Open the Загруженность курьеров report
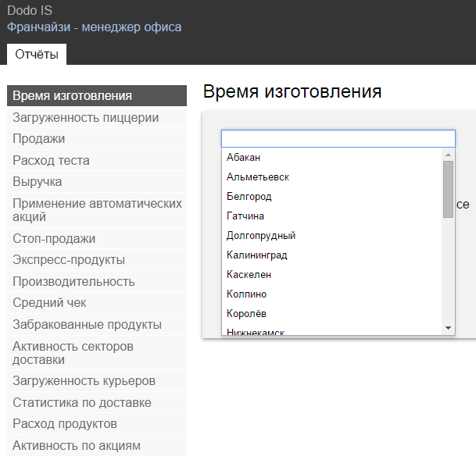 (97, 381)
